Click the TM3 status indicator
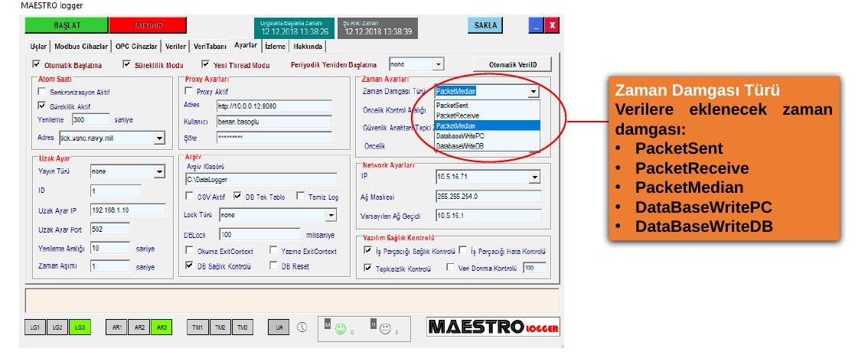868x355 pixels. [x=243, y=327]
